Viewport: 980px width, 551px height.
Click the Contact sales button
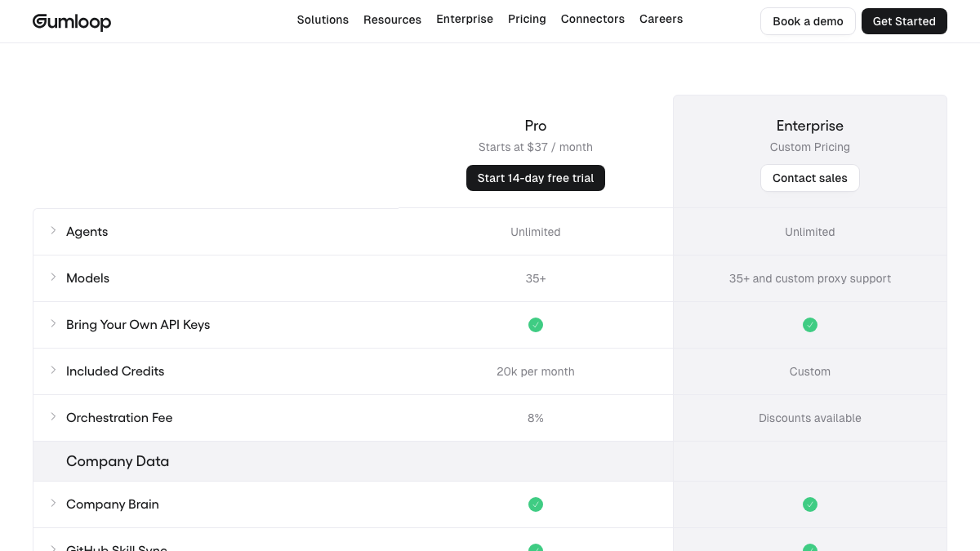pyautogui.click(x=810, y=178)
